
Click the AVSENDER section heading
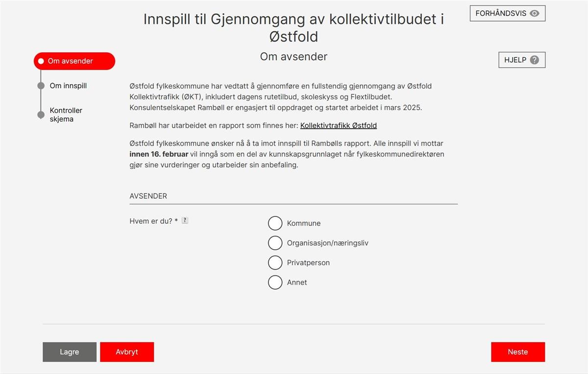pyautogui.click(x=148, y=196)
